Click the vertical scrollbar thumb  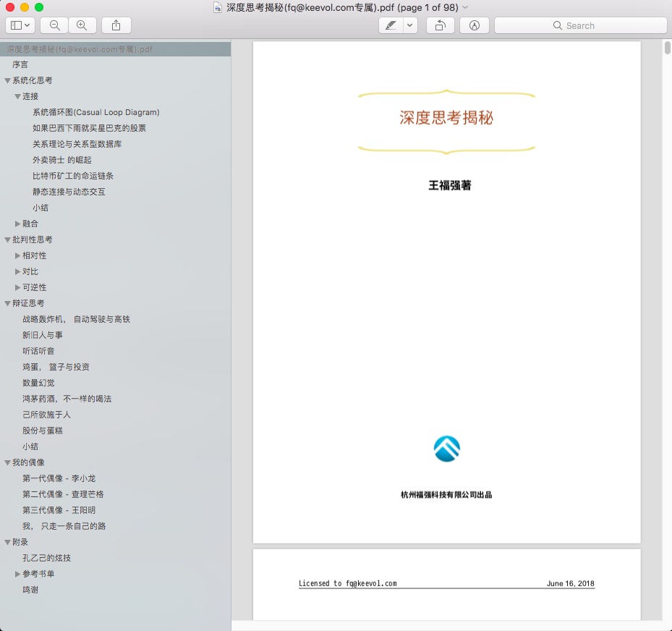667,48
